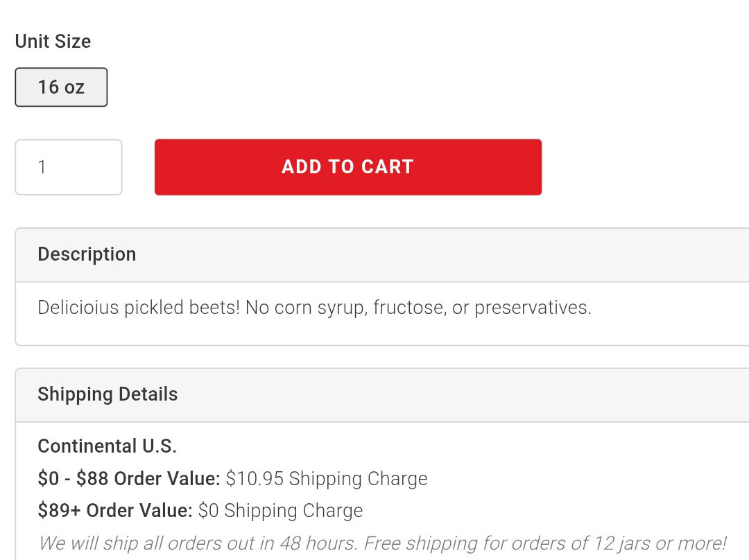This screenshot has width=749, height=560.
Task: Click the word 'preservatives' in the description
Action: pyautogui.click(x=531, y=308)
